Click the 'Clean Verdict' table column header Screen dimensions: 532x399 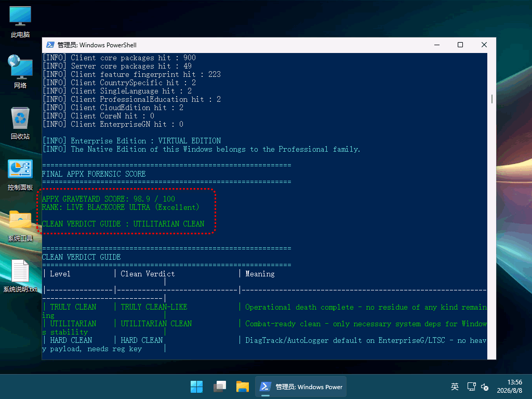[x=148, y=274]
